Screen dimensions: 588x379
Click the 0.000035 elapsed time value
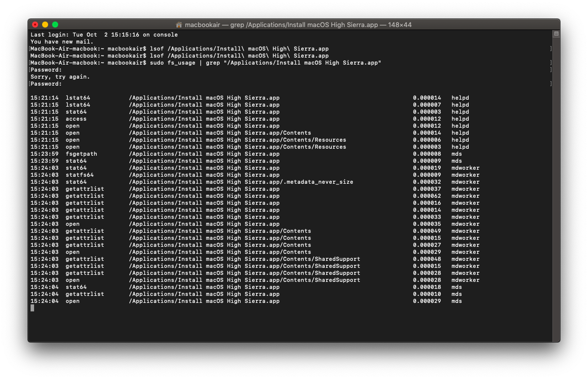coord(427,224)
